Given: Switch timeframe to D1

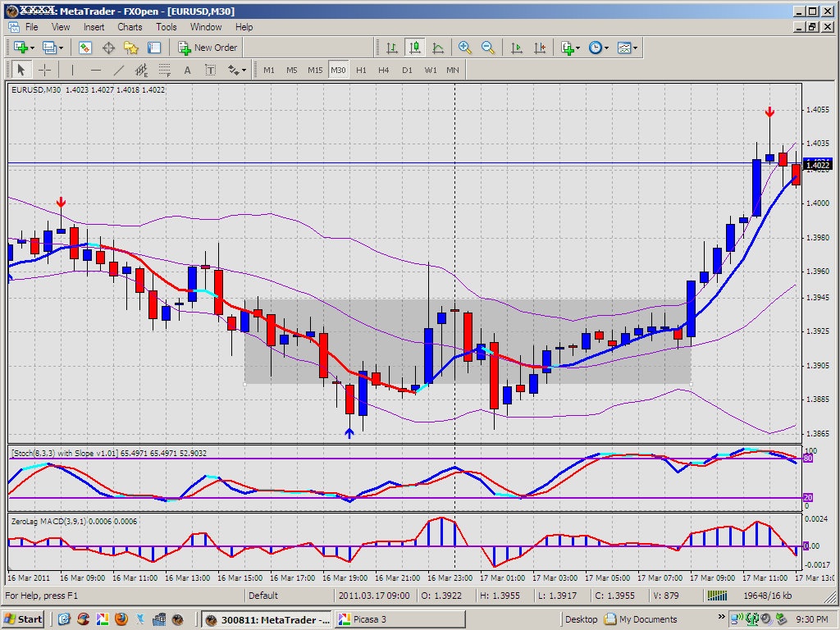Looking at the screenshot, I should (407, 70).
